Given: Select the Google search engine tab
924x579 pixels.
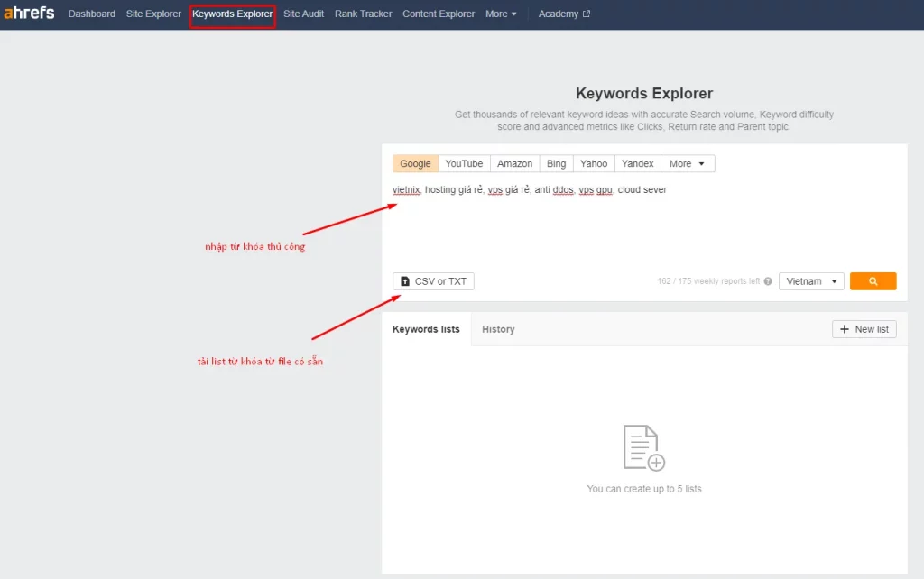Looking at the screenshot, I should [x=415, y=164].
